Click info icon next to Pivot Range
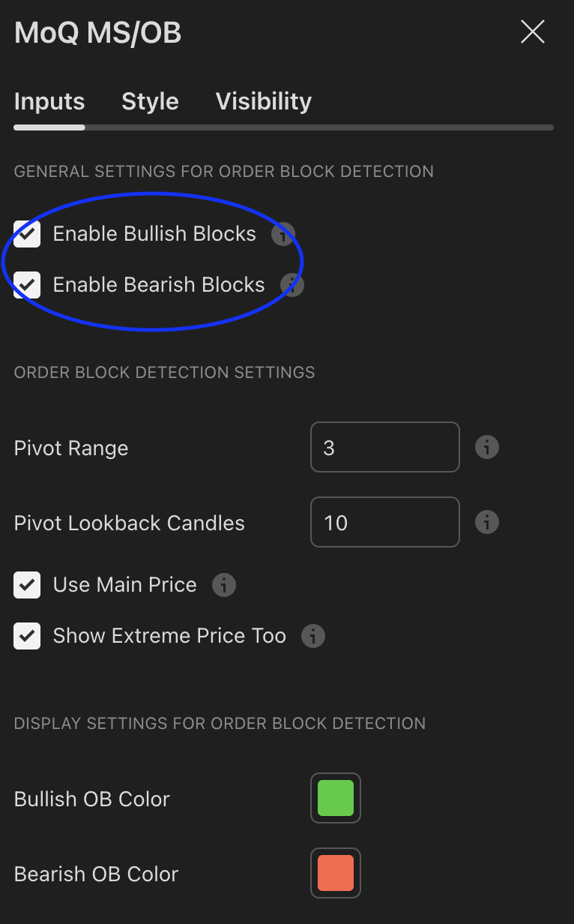The height and width of the screenshot is (924, 574). click(x=487, y=448)
